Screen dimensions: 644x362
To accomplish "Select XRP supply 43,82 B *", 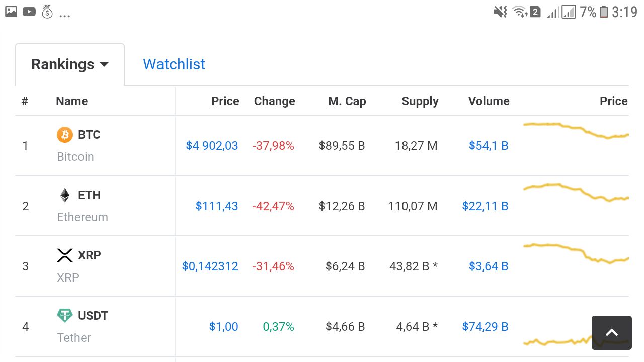I will click(x=414, y=266).
